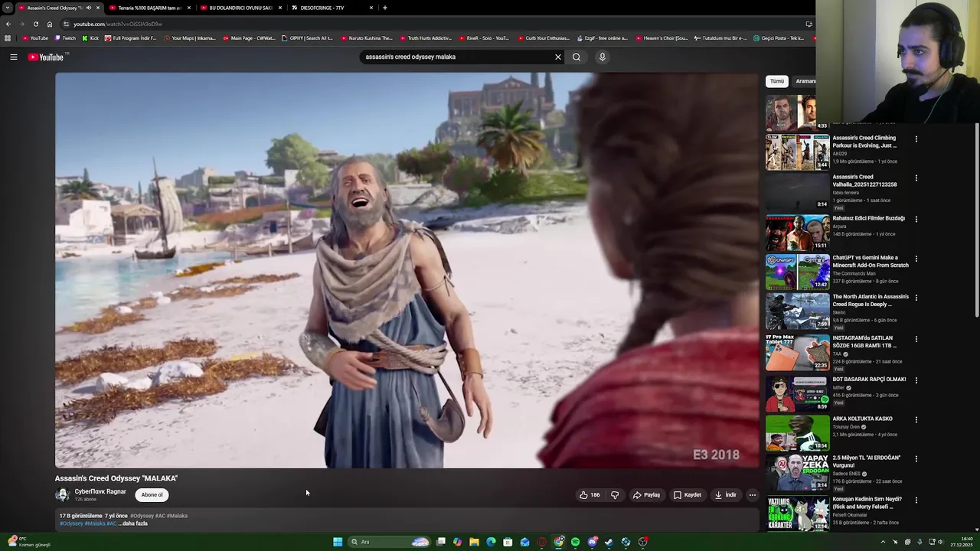This screenshot has width=980, height=551.
Task: Open File Explorer from the taskbar
Action: pos(474,542)
